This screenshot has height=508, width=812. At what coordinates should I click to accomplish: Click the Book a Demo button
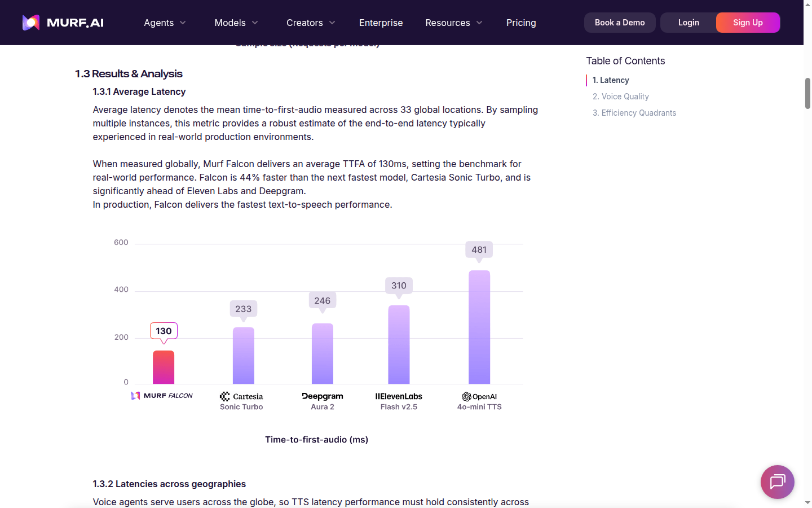coord(620,23)
